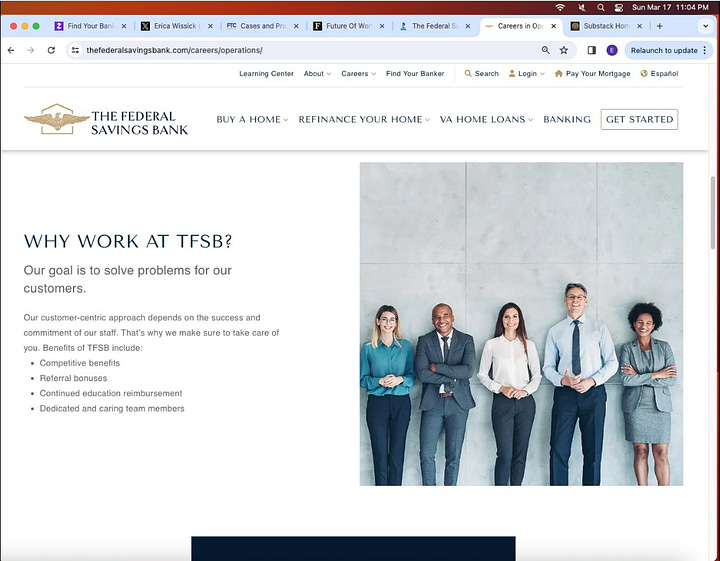The height and width of the screenshot is (561, 720).
Task: Click the Competitive benefits bullet
Action: pos(79,363)
